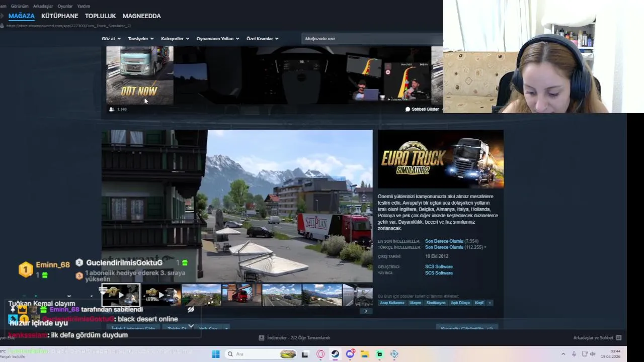Open the Arkadaşlar menu
The height and width of the screenshot is (362, 644).
43,6
